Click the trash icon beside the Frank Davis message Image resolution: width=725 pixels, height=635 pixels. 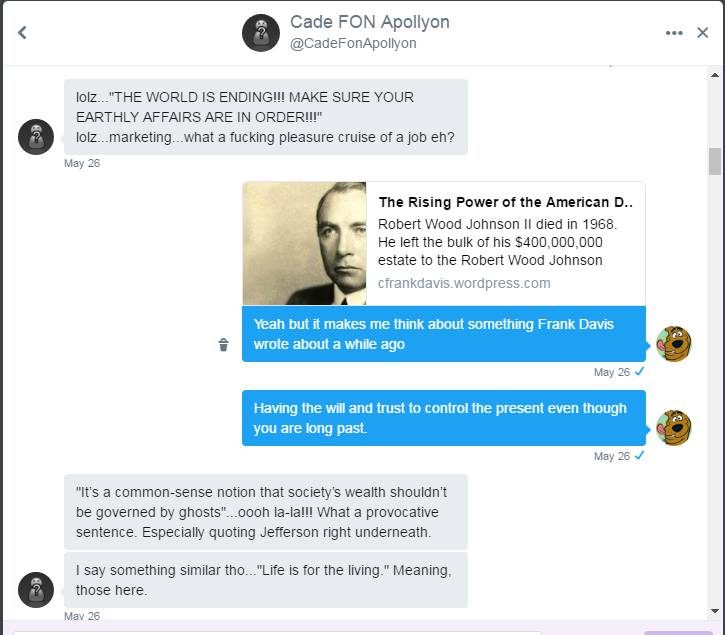click(x=223, y=345)
